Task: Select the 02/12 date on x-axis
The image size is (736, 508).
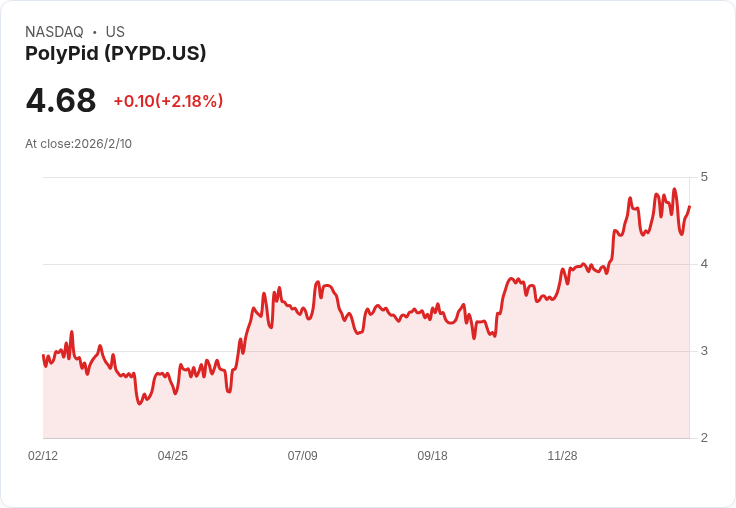Action: [x=43, y=456]
